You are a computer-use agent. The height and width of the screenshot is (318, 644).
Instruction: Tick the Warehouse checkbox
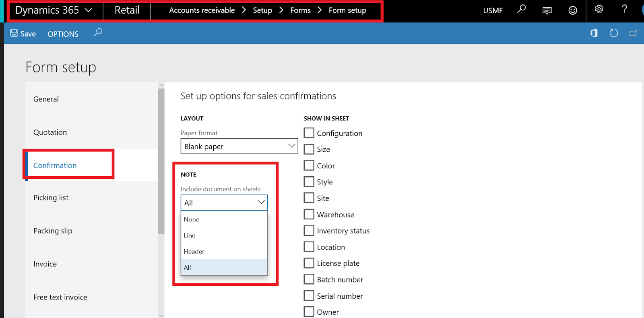[309, 215]
